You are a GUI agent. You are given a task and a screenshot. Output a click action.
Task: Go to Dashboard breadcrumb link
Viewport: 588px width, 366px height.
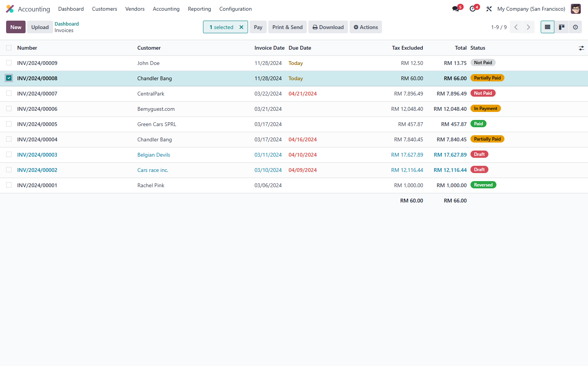67,24
